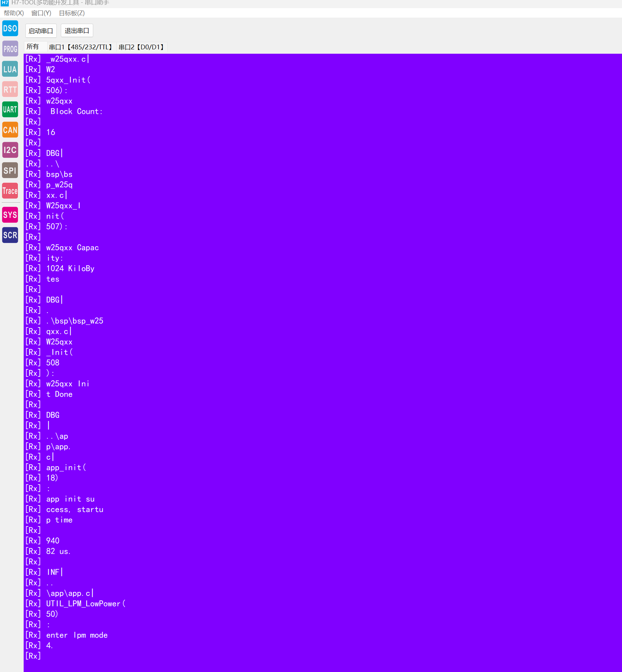Click the 退出串口 exit serial button

tap(77, 31)
